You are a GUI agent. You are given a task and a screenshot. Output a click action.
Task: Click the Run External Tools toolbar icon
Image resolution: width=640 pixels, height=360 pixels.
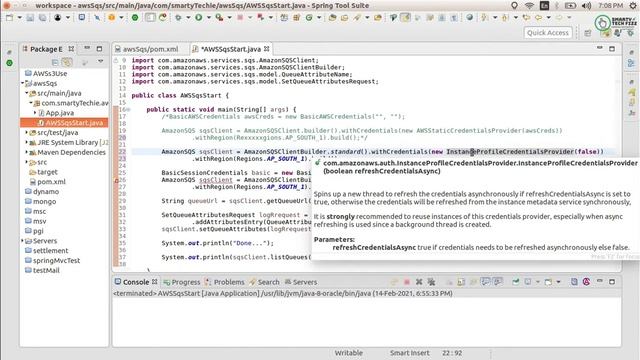coord(219,18)
